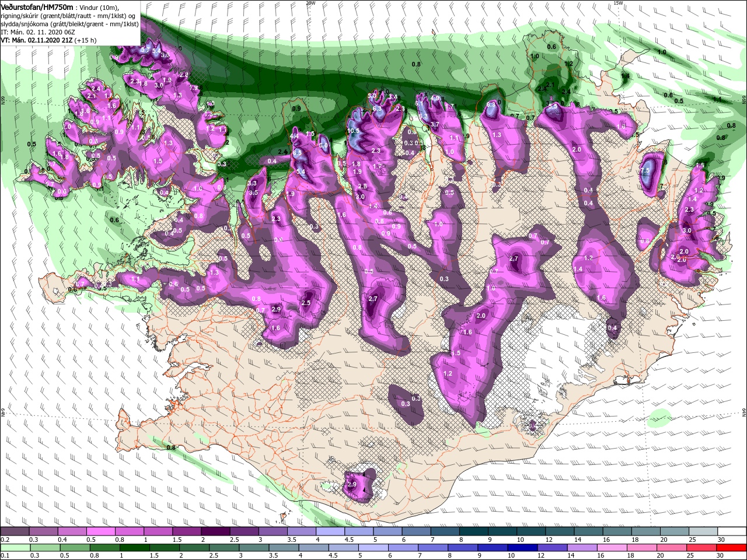The height and width of the screenshot is (560, 747).
Task: Pick lower legend swatch between 14 and 16
Action: coord(582,548)
